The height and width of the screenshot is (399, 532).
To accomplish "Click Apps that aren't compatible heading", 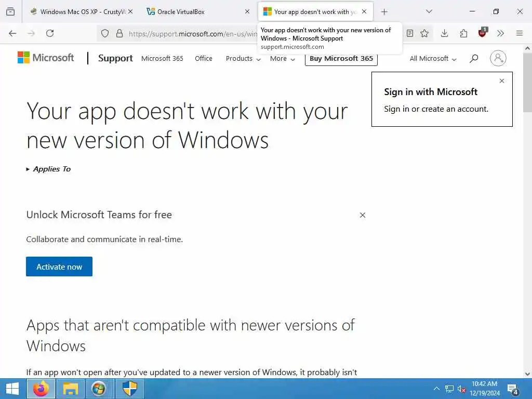I will [190, 335].
